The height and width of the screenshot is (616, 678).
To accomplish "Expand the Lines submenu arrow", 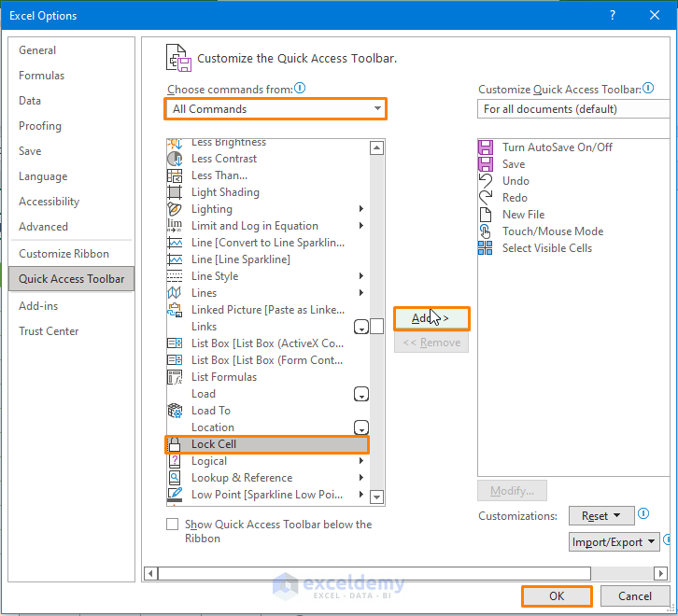I will coord(361,293).
